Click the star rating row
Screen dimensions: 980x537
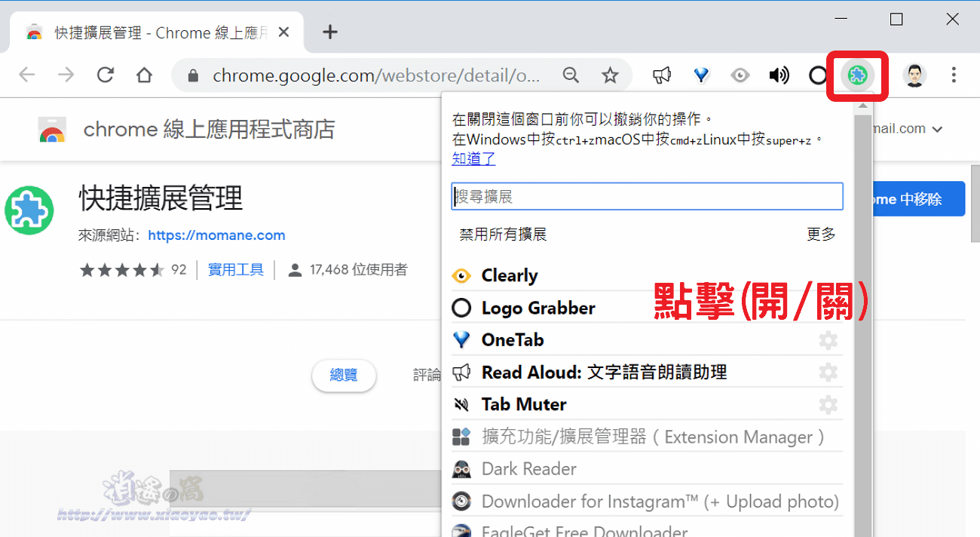tap(122, 269)
